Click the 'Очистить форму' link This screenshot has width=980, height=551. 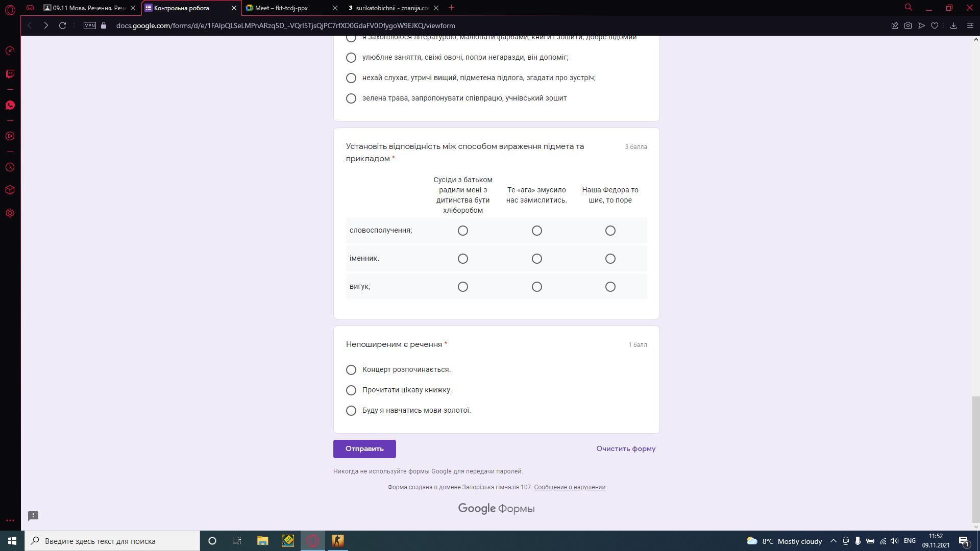pyautogui.click(x=625, y=449)
